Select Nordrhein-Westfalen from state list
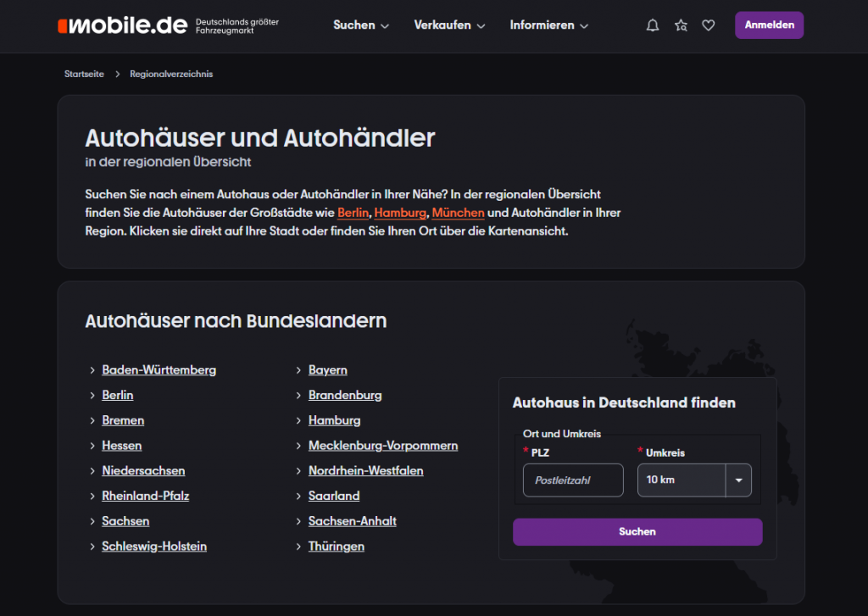The height and width of the screenshot is (616, 868). click(x=365, y=471)
